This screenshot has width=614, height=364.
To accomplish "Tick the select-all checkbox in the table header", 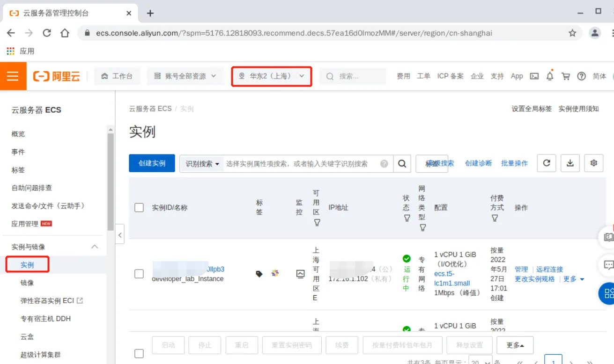I will tap(139, 208).
